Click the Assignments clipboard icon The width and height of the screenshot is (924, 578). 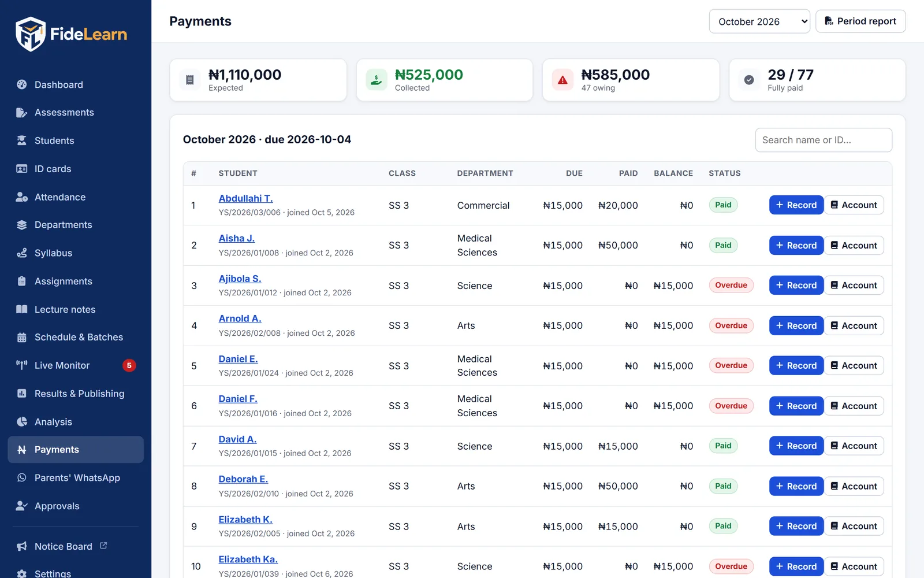[x=22, y=281]
